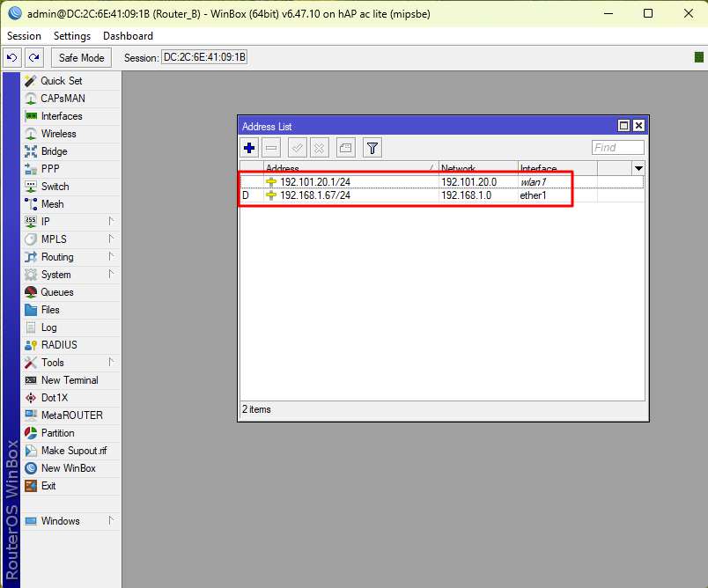
Task: Open the Dashboard menu
Action: (x=128, y=36)
